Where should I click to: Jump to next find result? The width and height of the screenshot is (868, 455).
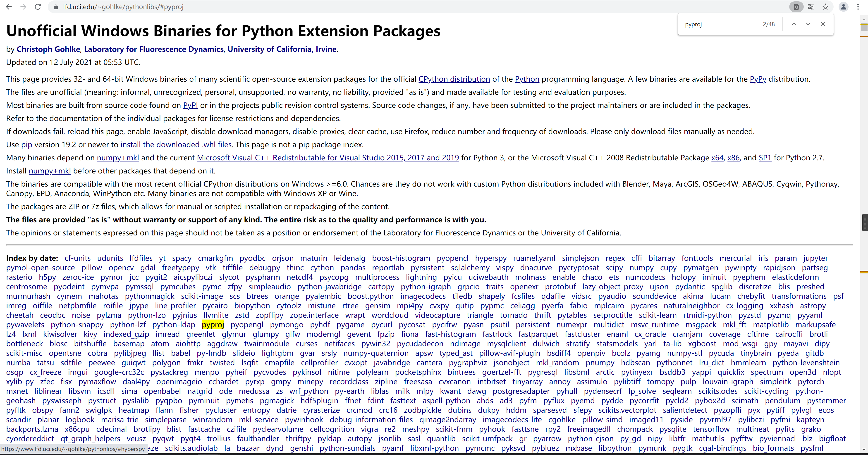(808, 24)
